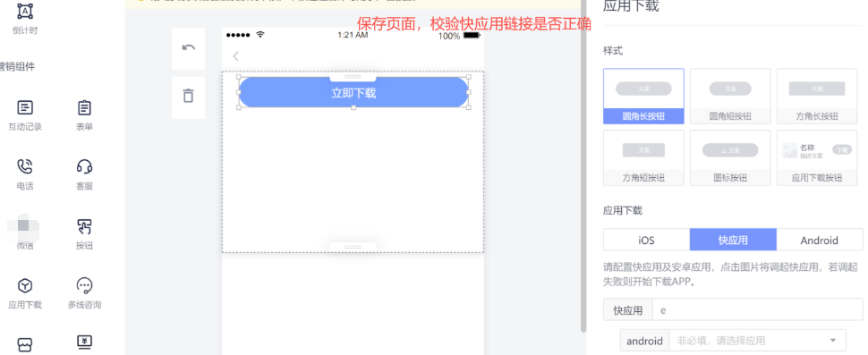Click the 快应用 link input field
868x355 pixels.
click(x=757, y=310)
